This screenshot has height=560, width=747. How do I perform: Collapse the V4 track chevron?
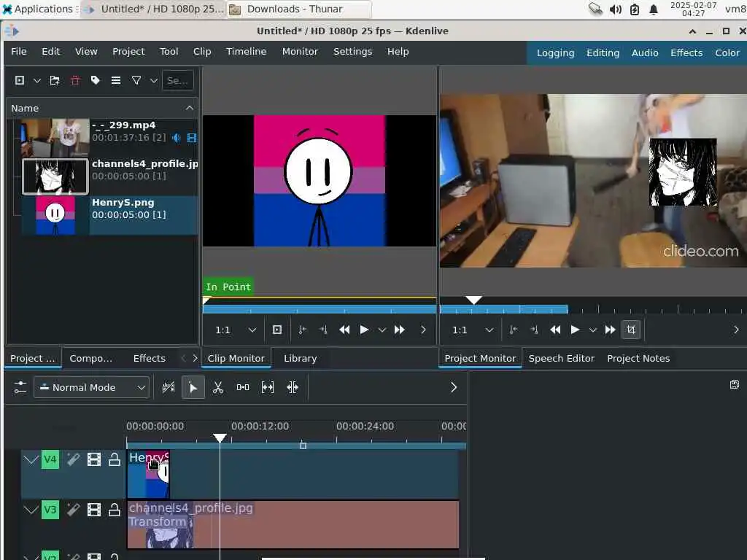tap(31, 459)
